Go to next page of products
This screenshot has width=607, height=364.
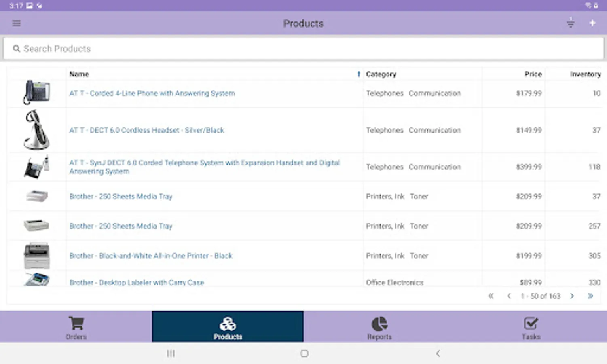coord(572,296)
